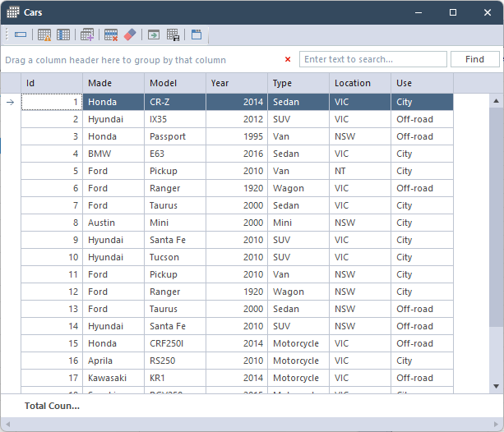Click the Year column header
This screenshot has width=504, height=432.
[237, 83]
